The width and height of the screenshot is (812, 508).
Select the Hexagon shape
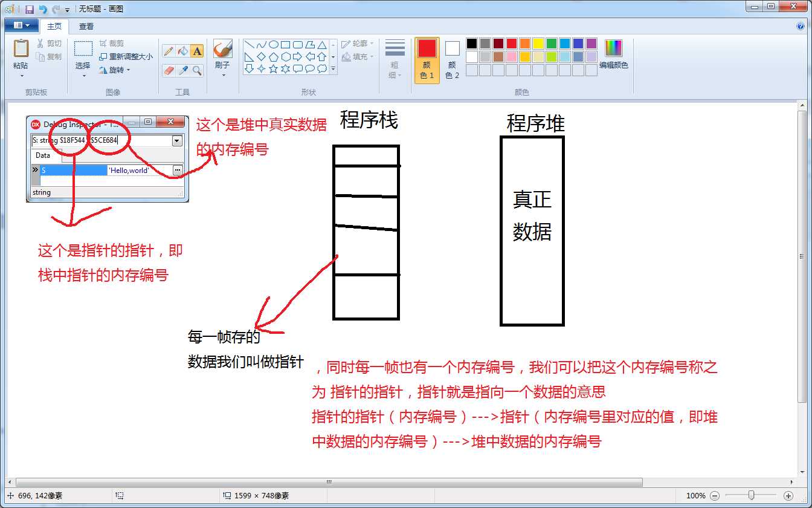(285, 57)
